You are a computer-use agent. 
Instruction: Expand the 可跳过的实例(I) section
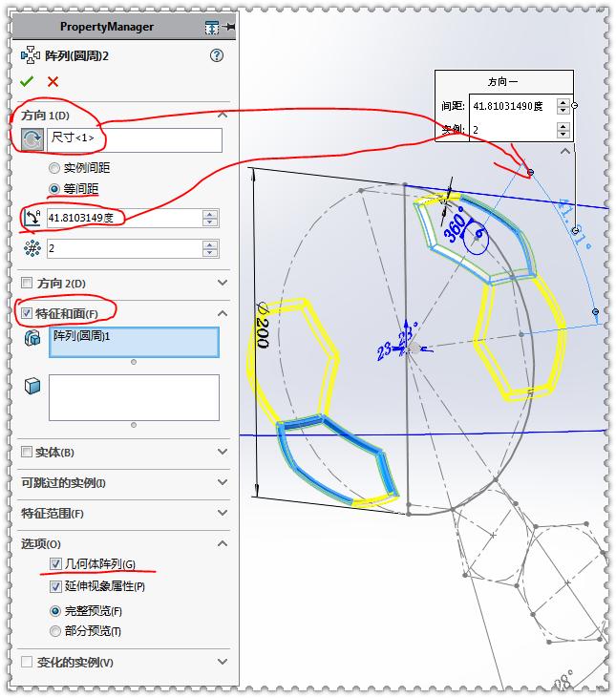pos(223,482)
